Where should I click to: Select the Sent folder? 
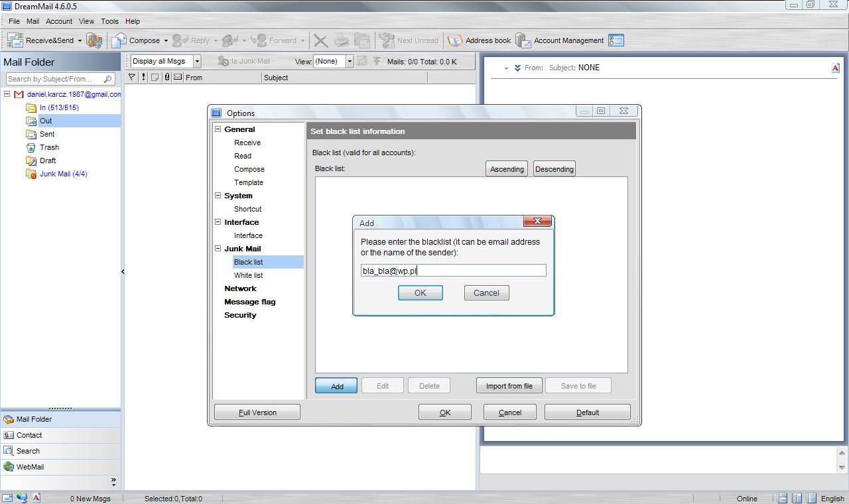pos(47,134)
